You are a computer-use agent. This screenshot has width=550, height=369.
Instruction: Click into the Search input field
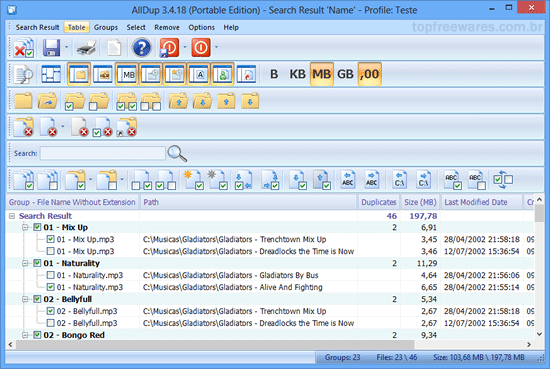tap(102, 153)
